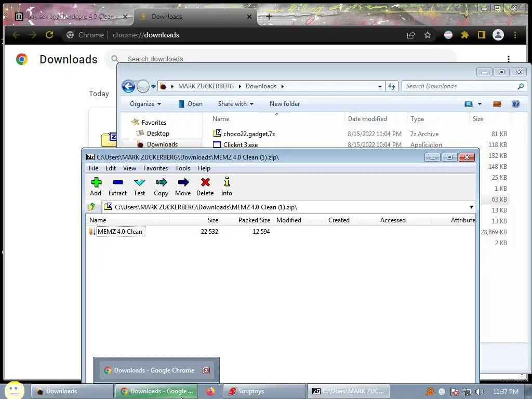The height and width of the screenshot is (399, 532).
Task: Open the Downloads page more actions menu
Action: click(508, 59)
